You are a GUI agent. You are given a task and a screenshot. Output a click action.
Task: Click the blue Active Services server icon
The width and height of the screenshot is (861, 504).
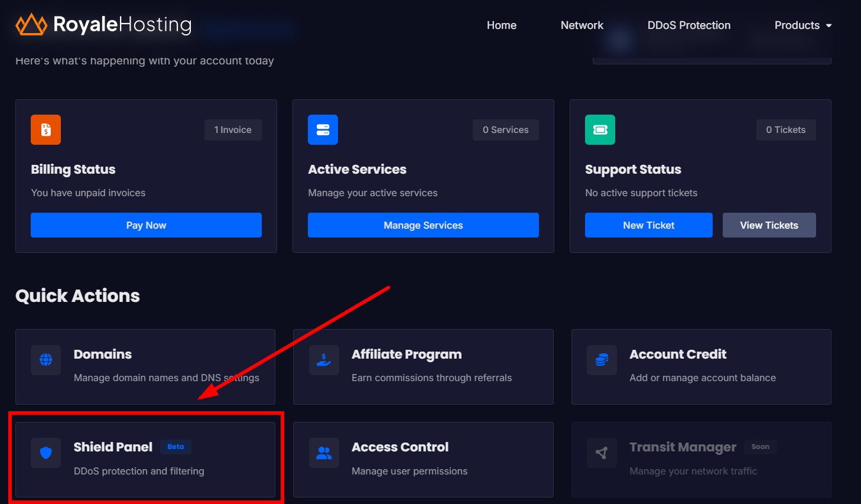(x=323, y=130)
